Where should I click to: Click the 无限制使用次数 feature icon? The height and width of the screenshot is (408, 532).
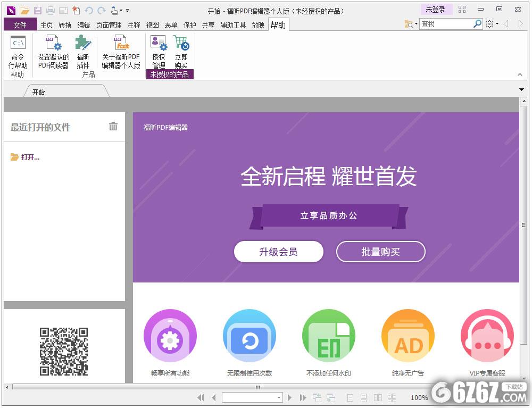[250, 336]
